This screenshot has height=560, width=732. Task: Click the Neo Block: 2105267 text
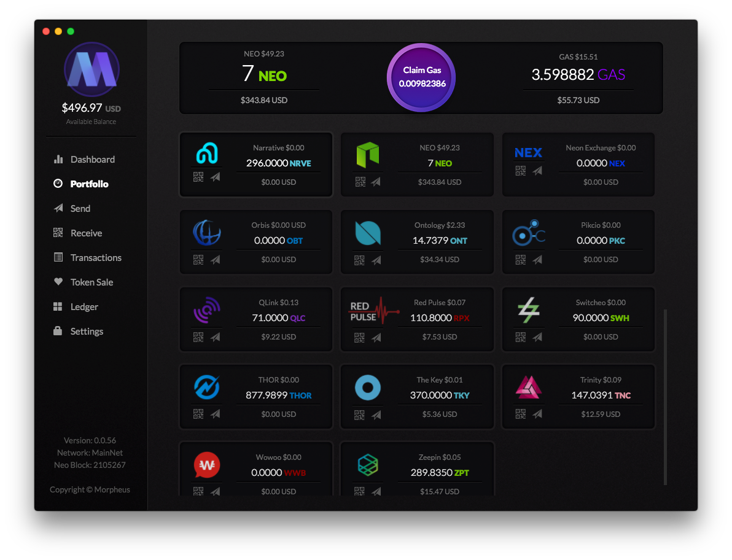[90, 465]
